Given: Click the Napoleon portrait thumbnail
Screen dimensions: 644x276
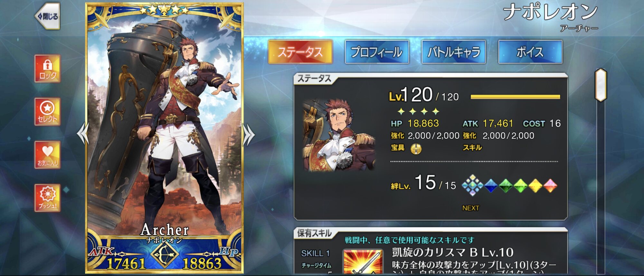Looking at the screenshot, I should click(x=339, y=134).
